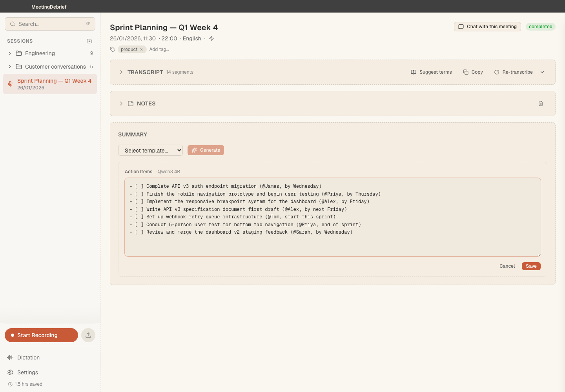The height and width of the screenshot is (392, 565).
Task: Click the search magnifier icon
Action: 13,24
